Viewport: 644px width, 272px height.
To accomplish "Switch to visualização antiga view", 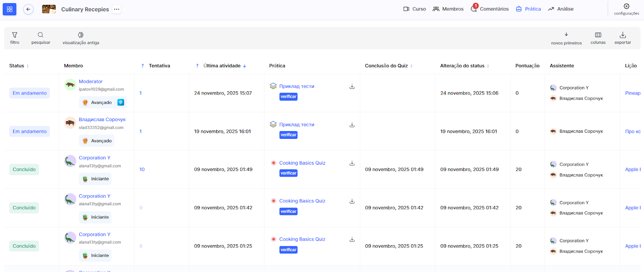I will [80, 38].
